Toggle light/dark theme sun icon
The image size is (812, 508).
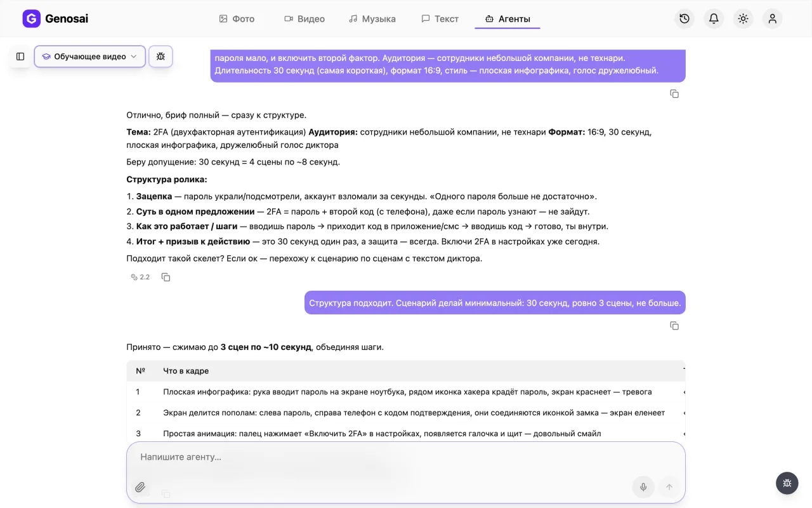click(x=743, y=18)
